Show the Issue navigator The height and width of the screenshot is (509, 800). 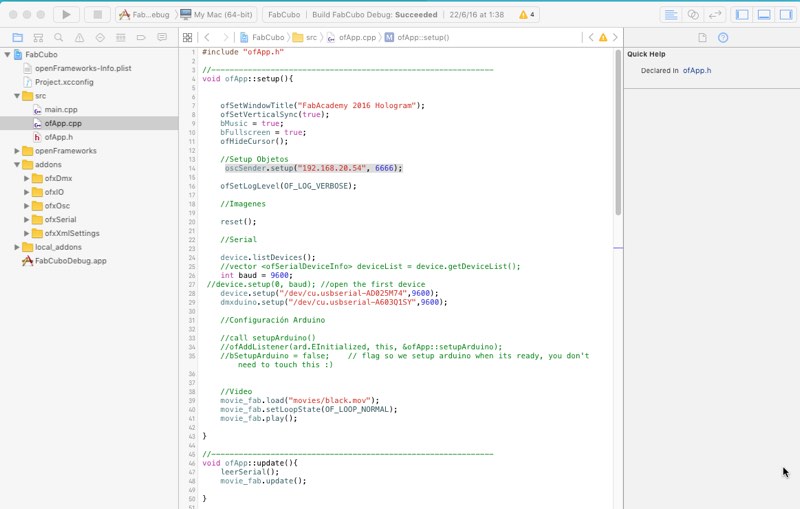[x=80, y=37]
